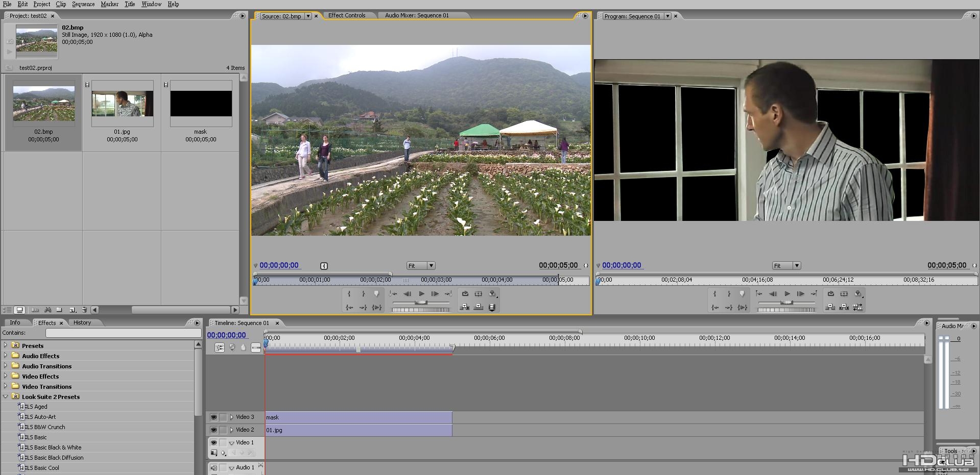This screenshot has width=980, height=475.
Task: Open the Source monitor Fit zoom dropdown
Action: tap(431, 266)
